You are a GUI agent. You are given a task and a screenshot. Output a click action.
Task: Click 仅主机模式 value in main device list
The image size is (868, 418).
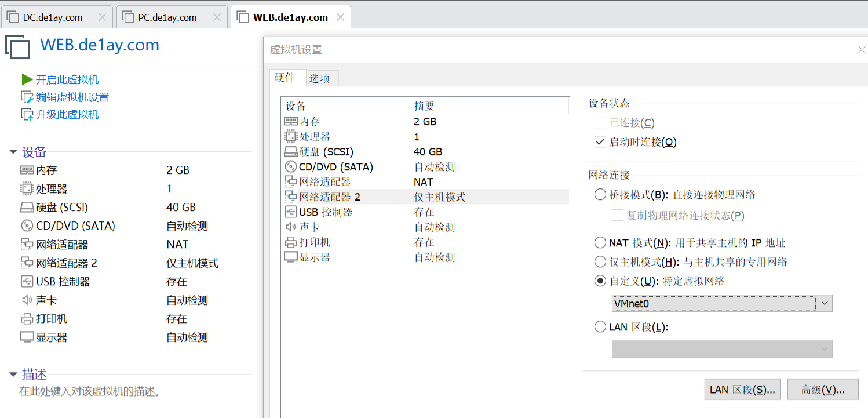192,263
